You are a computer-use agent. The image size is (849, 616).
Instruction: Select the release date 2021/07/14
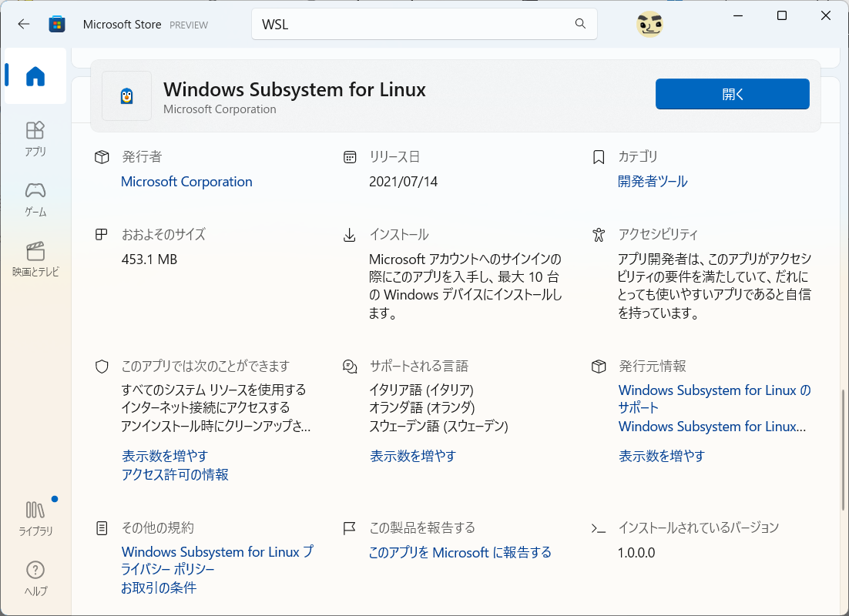[x=404, y=182]
